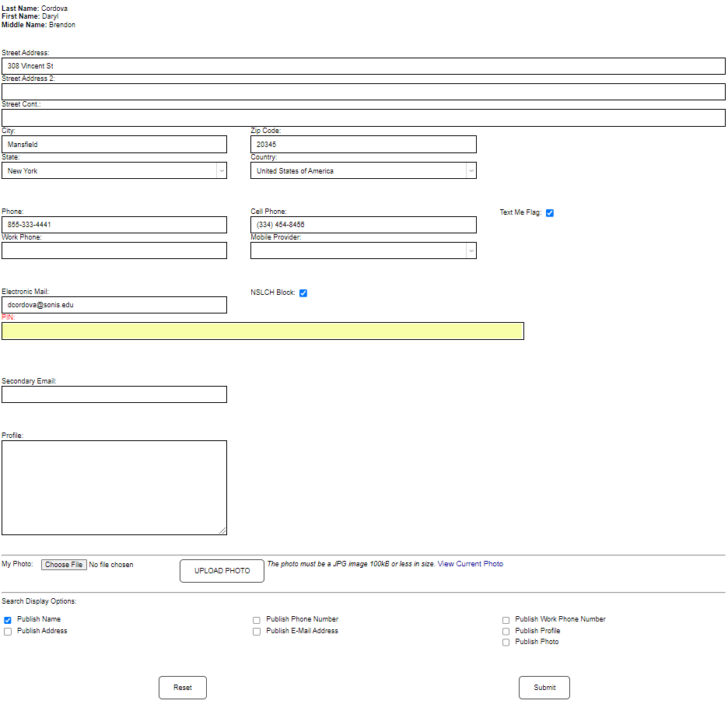728x704 pixels.
Task: Click inside the Profile text area
Action: point(114,487)
